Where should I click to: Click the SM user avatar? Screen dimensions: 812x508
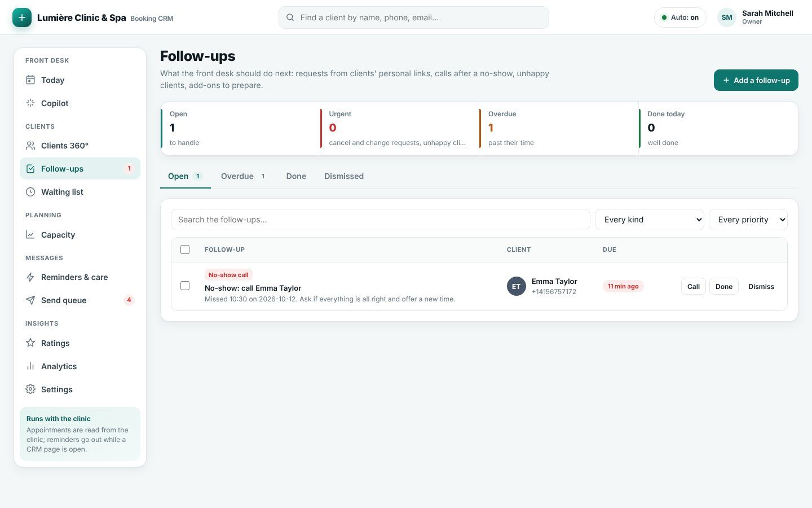[727, 17]
